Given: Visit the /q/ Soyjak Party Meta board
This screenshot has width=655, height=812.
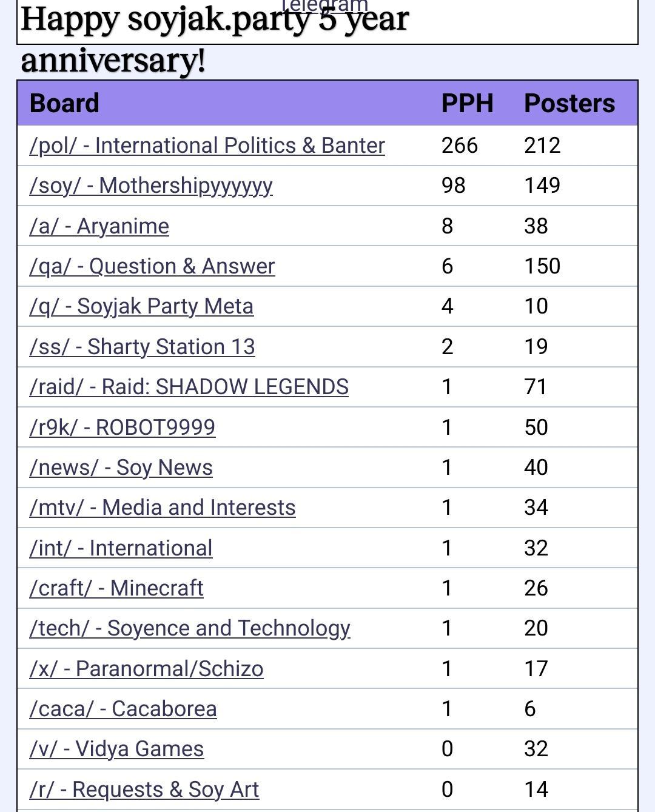Looking at the screenshot, I should coord(141,306).
